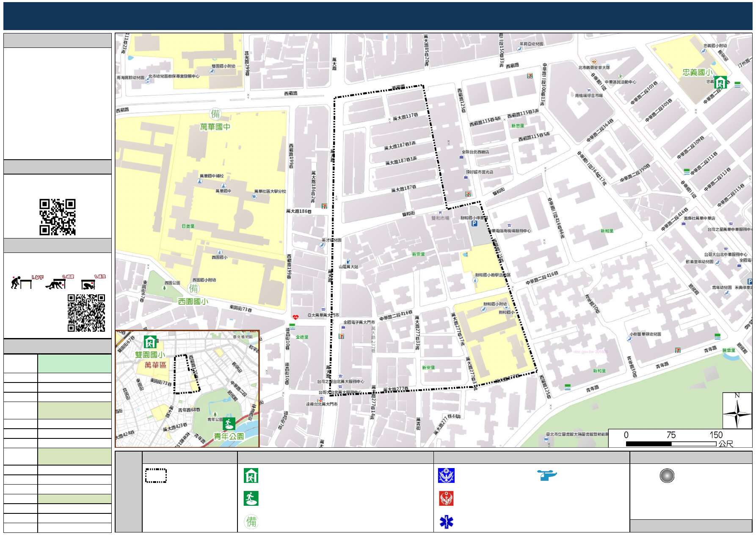The image size is (756, 535).
Task: Click the 新和國小教學活動區 map label
Action: 492,275
